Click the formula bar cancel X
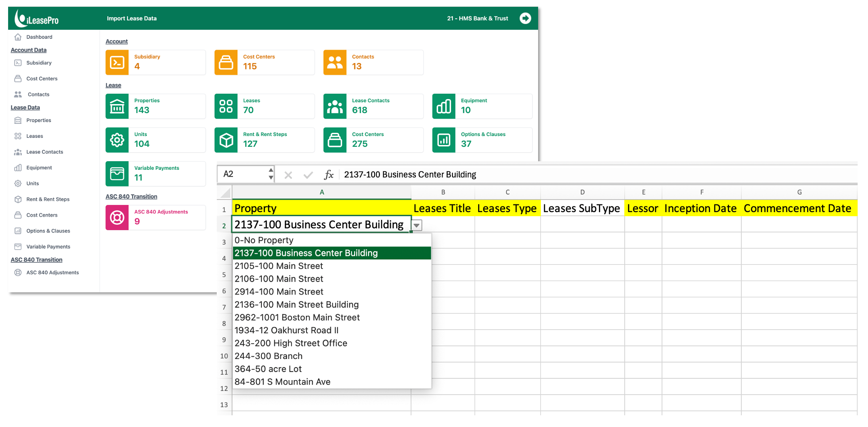868x427 pixels. pyautogui.click(x=288, y=175)
